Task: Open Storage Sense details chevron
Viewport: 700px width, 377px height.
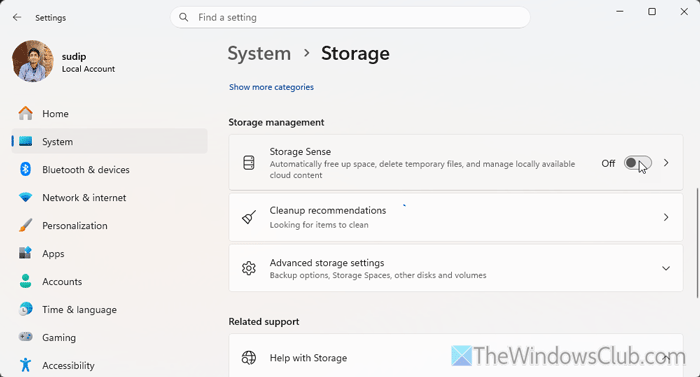Action: point(666,163)
